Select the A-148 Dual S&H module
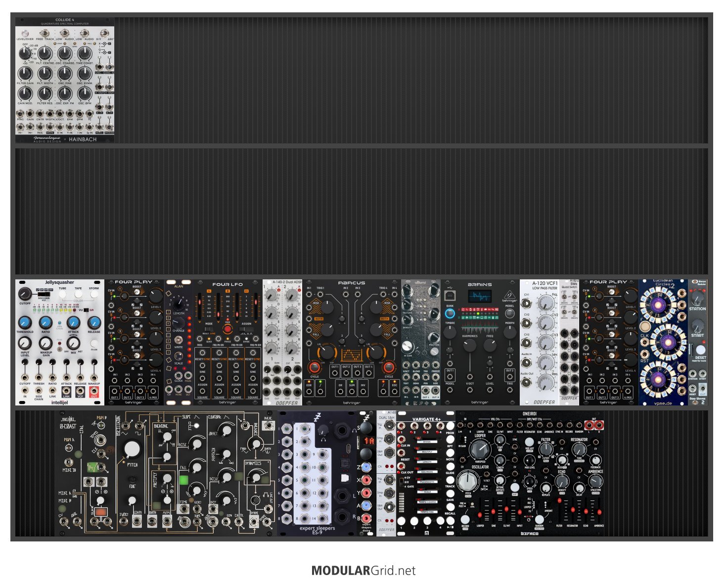The height and width of the screenshot is (581, 728). click(x=386, y=473)
